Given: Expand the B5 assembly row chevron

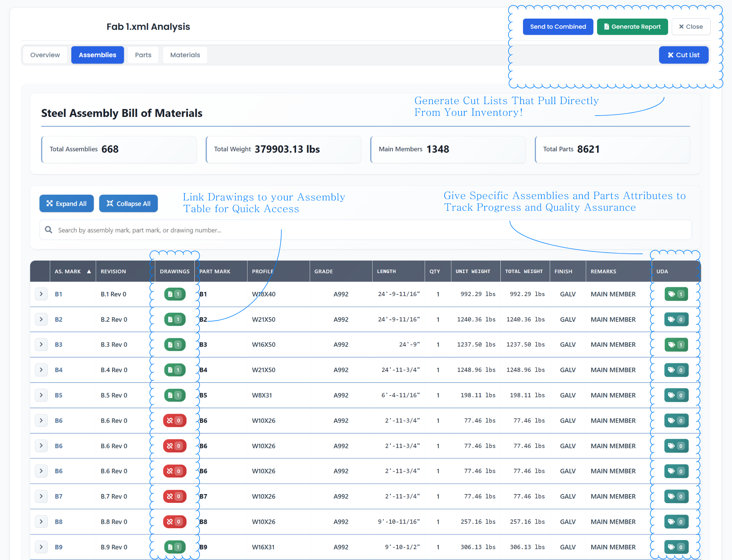Looking at the screenshot, I should [x=41, y=395].
